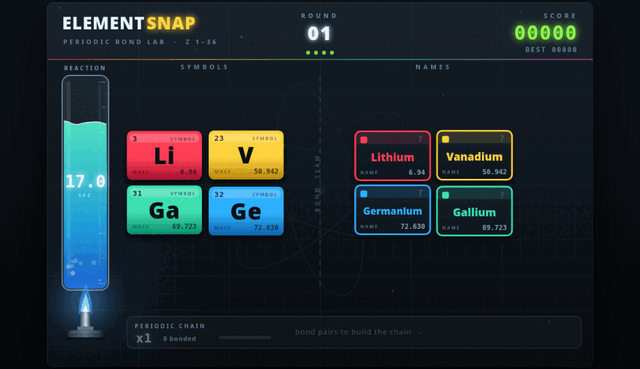Click mass value 69.723 on Ga card
640x369 pixels.
point(184,227)
